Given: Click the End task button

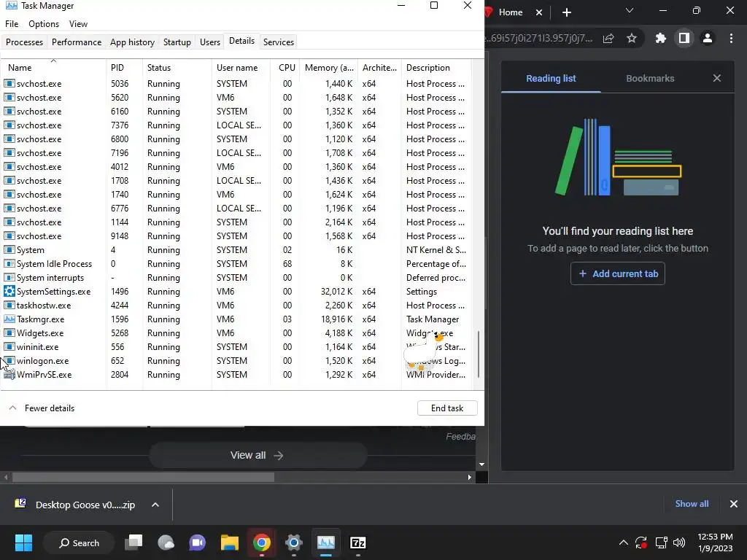Looking at the screenshot, I should (x=447, y=408).
